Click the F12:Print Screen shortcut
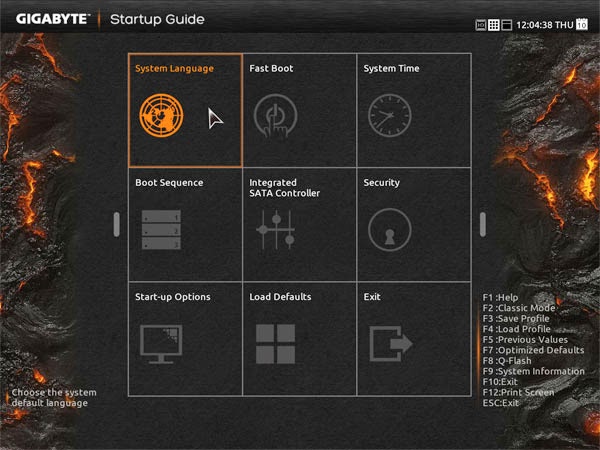 (x=518, y=392)
